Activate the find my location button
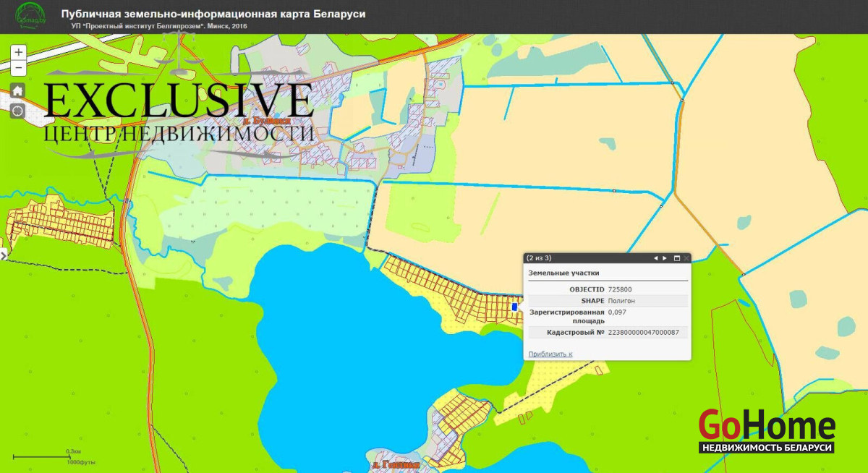Screen dimensions: 868x473 (x=18, y=111)
